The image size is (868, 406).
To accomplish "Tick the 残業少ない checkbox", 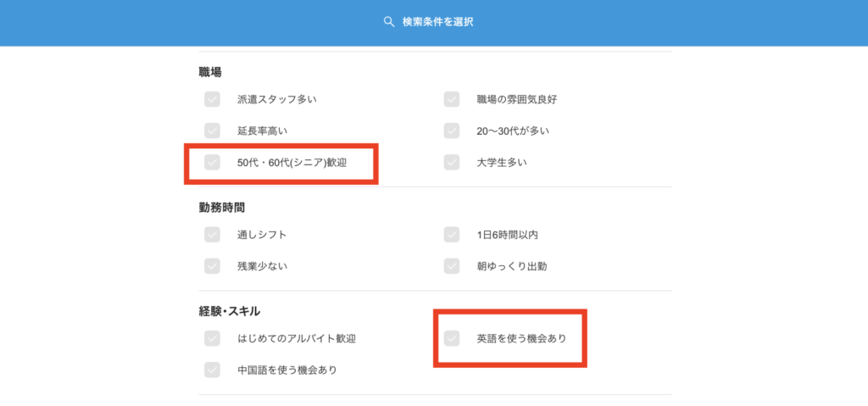I will 212,266.
